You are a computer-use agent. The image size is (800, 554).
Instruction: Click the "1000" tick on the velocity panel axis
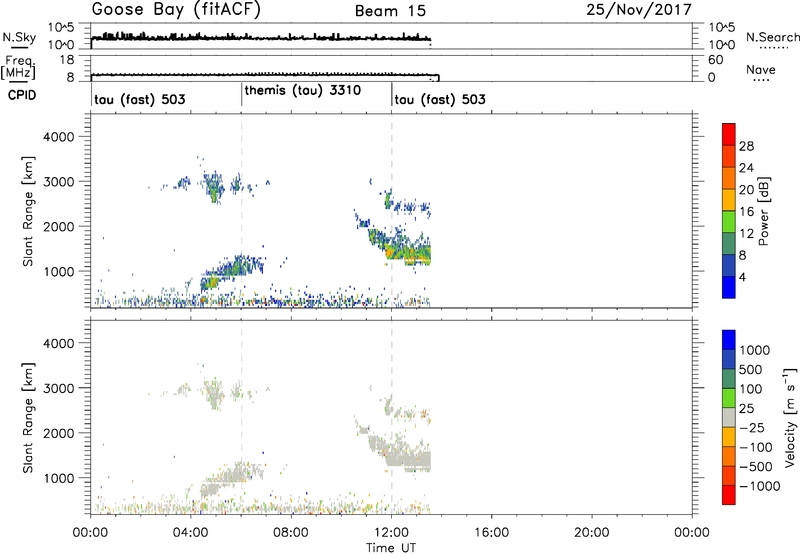click(x=61, y=478)
